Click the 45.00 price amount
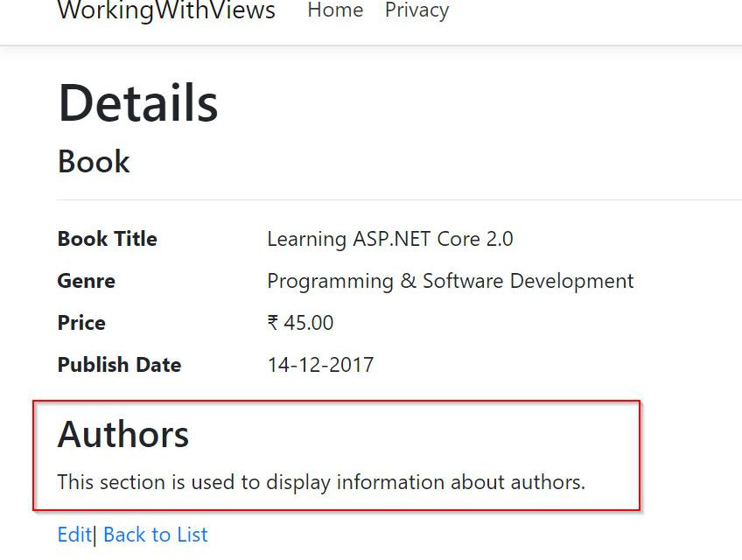 pos(308,323)
